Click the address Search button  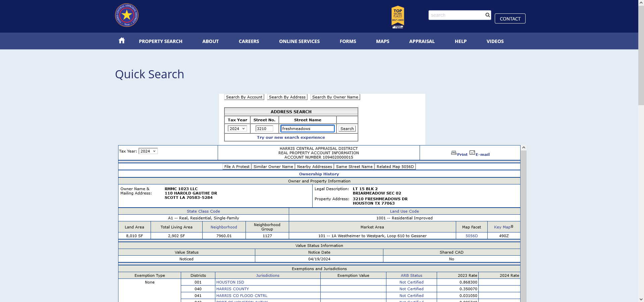(x=347, y=129)
